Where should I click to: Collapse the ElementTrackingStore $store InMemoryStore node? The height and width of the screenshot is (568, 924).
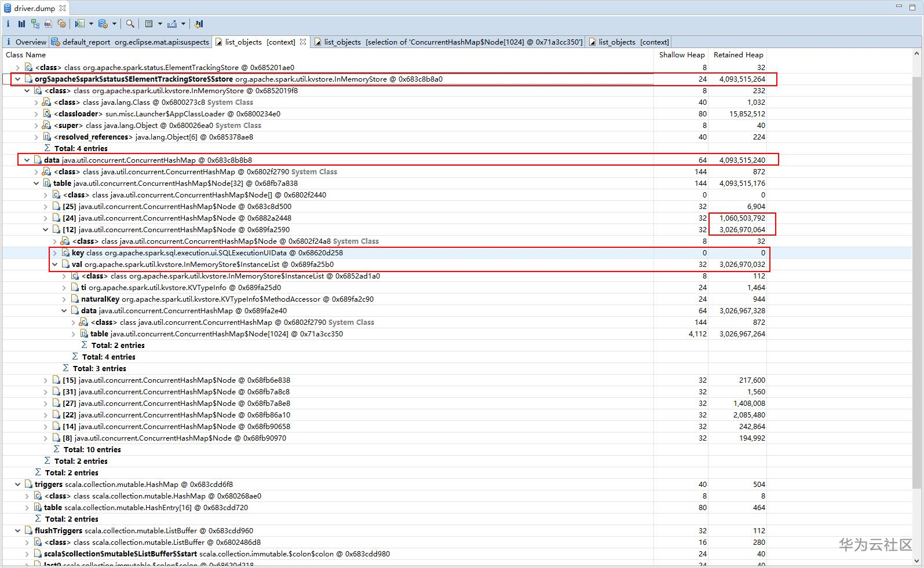[18, 79]
